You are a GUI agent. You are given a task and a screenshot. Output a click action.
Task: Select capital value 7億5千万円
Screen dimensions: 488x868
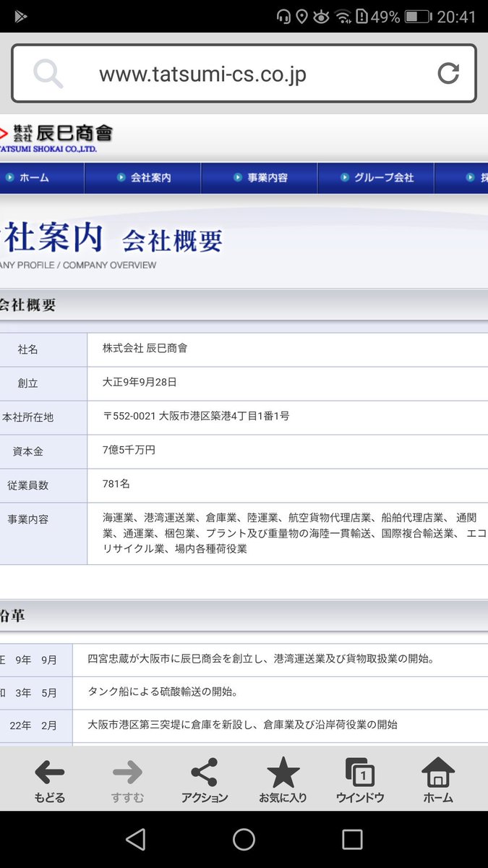129,450
